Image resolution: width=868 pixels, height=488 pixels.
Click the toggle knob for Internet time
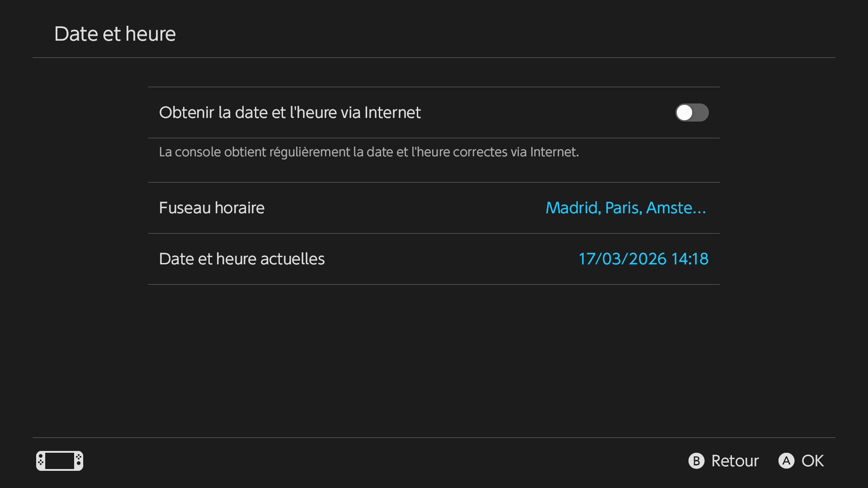(685, 113)
